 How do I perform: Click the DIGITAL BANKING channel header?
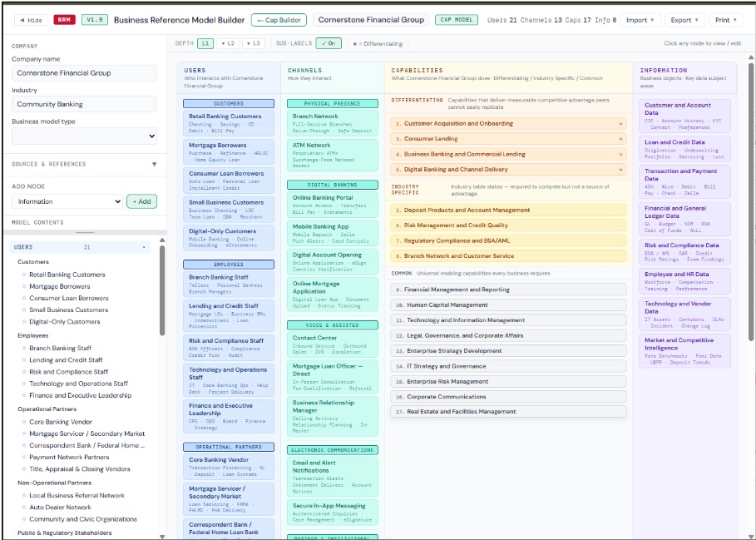[332, 185]
